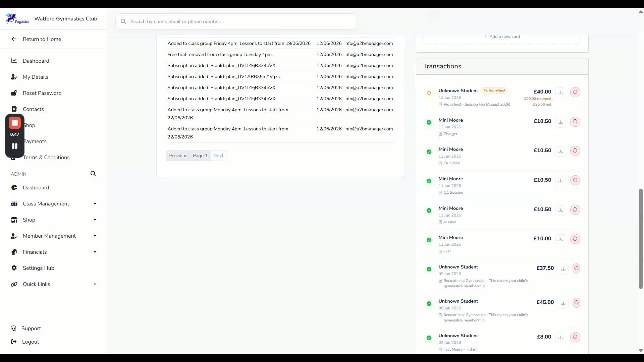Go to My Details page
644x362 pixels.
tap(36, 77)
